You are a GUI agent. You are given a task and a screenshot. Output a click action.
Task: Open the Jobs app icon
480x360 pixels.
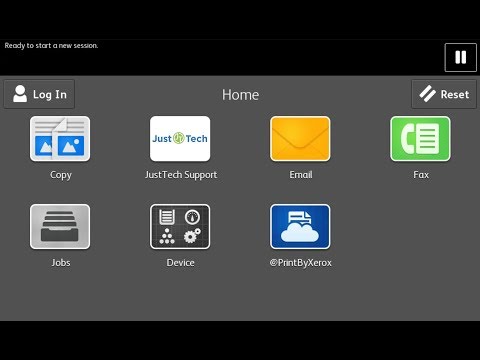pos(60,227)
